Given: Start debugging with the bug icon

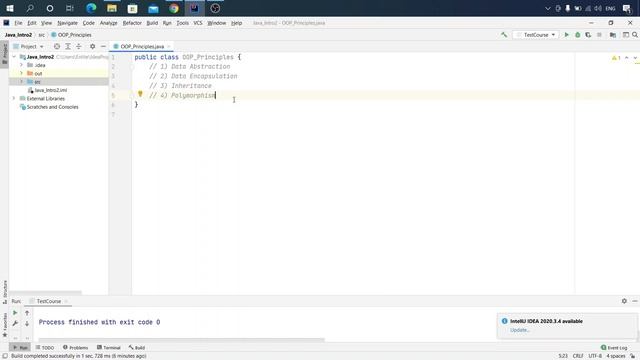Looking at the screenshot, I should pyautogui.click(x=578, y=35).
